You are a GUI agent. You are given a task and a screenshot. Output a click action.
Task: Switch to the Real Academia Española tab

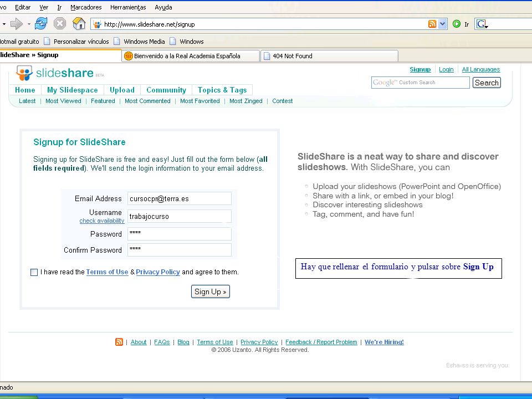tap(191, 56)
